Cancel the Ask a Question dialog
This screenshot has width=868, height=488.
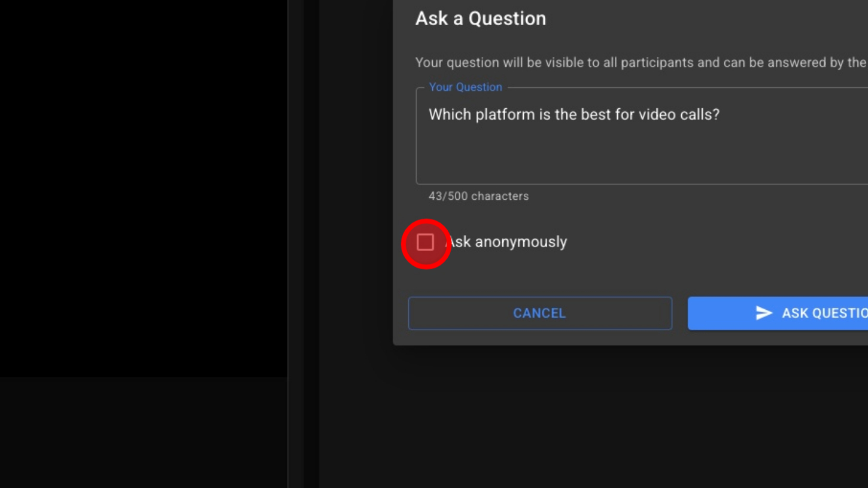tap(539, 313)
